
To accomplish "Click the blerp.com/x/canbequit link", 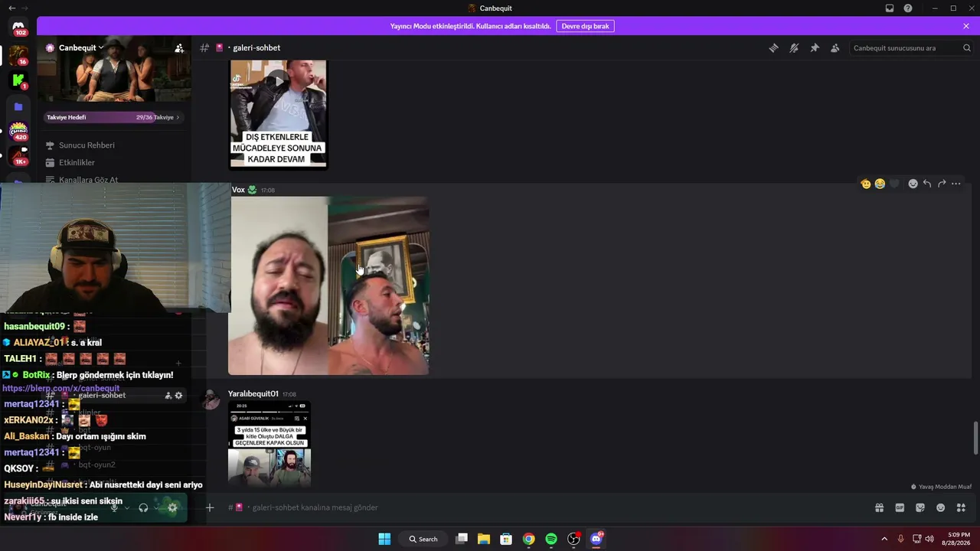I will tap(61, 388).
